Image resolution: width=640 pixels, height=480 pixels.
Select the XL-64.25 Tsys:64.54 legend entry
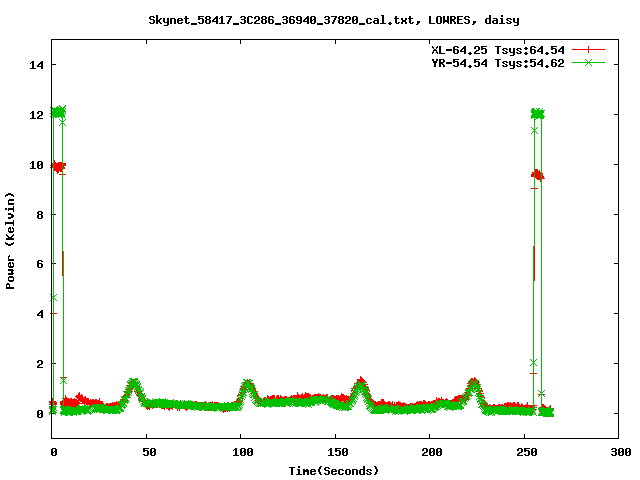pyautogui.click(x=498, y=50)
